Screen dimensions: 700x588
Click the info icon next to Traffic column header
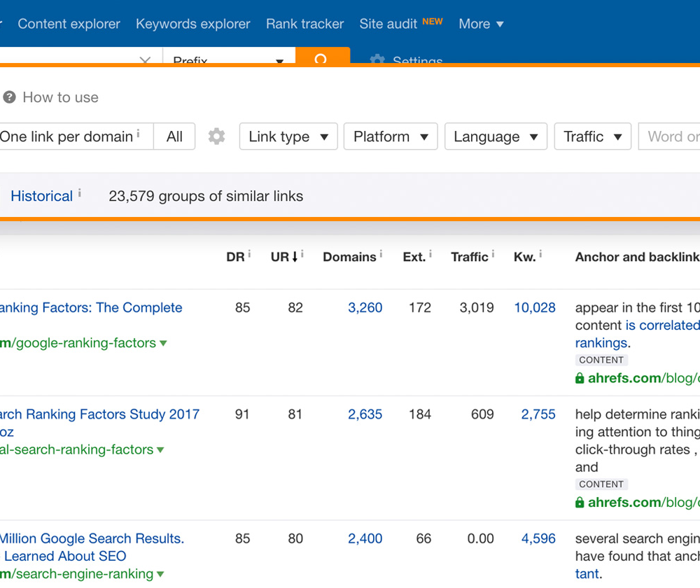coord(493,254)
